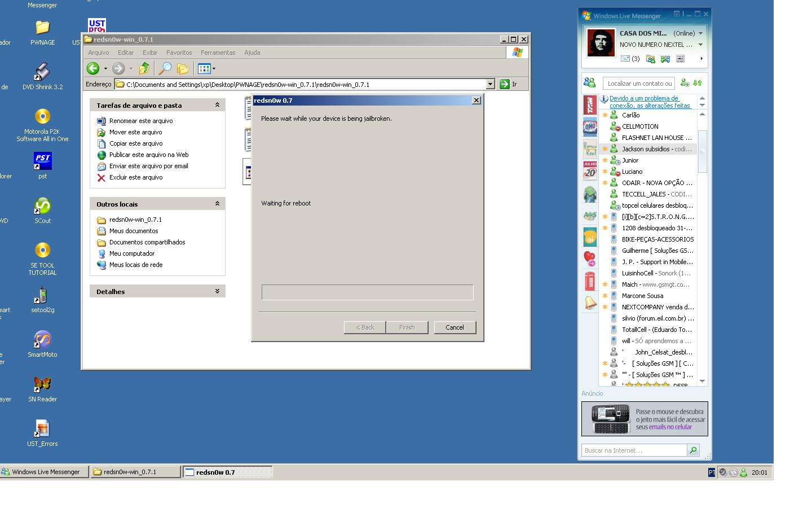Open the Ajuda menu
This screenshot has width=812, height=508.
pyautogui.click(x=252, y=52)
